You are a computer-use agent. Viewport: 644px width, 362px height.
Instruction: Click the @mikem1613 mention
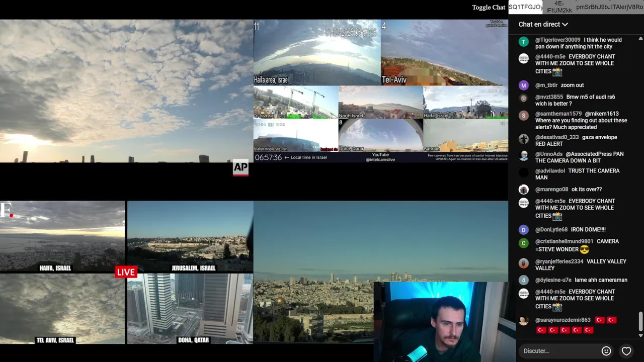click(x=602, y=114)
